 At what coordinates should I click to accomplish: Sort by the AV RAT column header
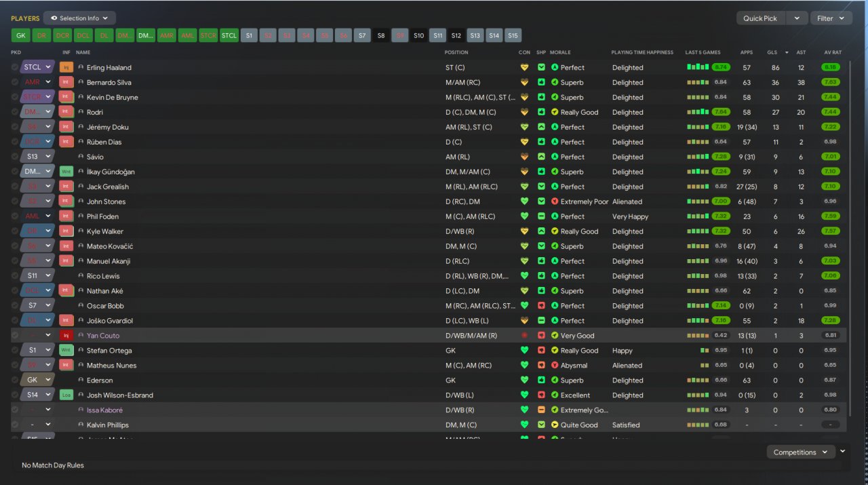click(833, 52)
